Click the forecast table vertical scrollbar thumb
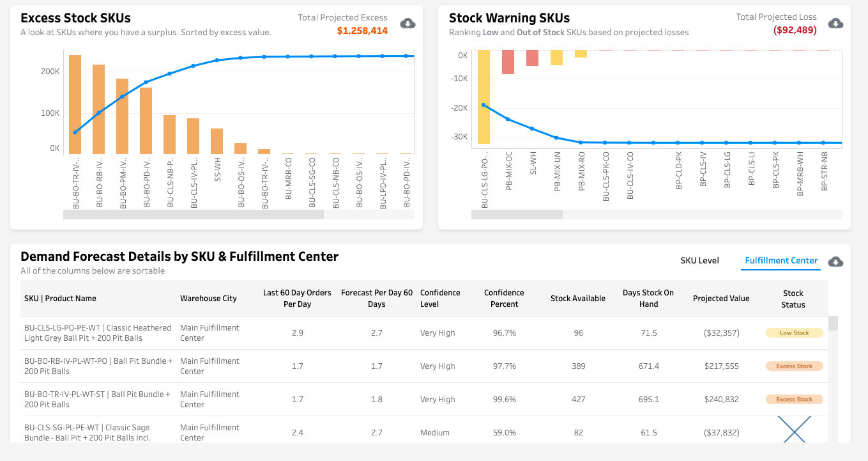The image size is (868, 461). [x=833, y=323]
